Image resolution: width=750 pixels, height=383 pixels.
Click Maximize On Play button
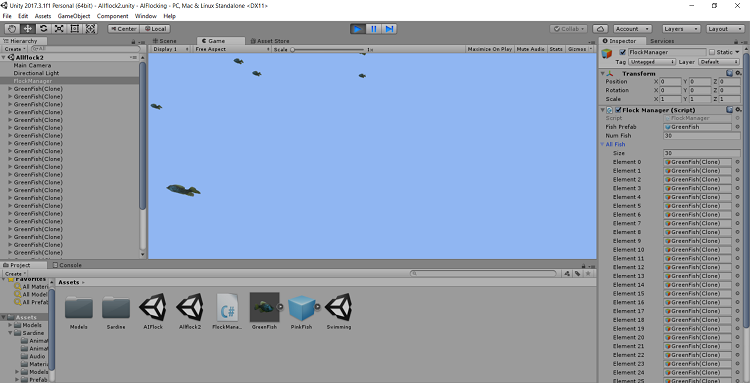point(489,49)
